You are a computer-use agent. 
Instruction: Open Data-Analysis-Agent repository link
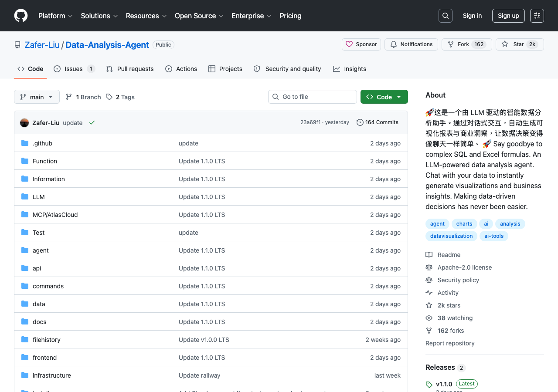(107, 45)
